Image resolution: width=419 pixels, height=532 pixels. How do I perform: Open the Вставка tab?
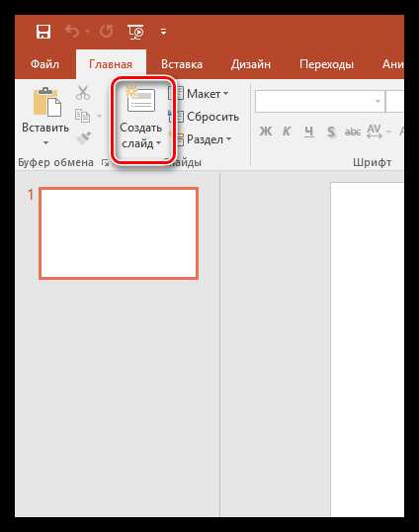(182, 64)
